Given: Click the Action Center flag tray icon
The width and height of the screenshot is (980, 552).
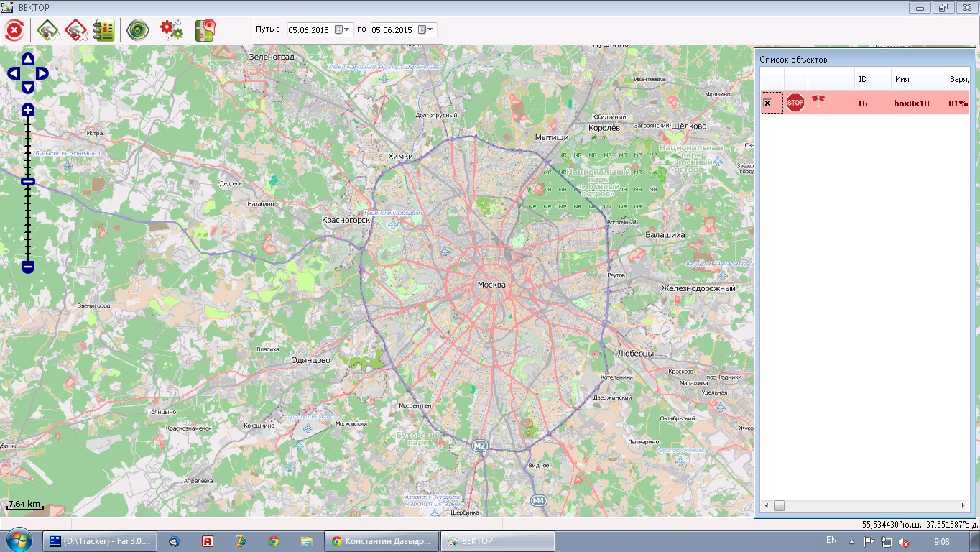Looking at the screenshot, I should (x=869, y=542).
